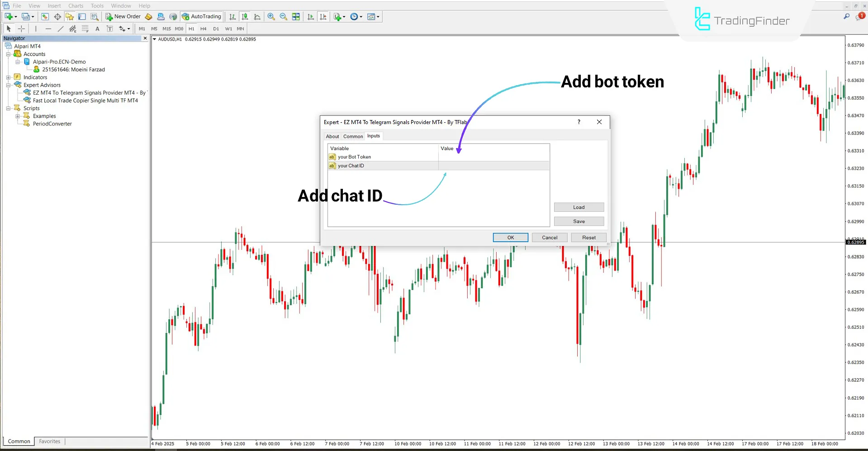The width and height of the screenshot is (868, 451).
Task: Toggle AutoTrading on
Action: coord(202,16)
